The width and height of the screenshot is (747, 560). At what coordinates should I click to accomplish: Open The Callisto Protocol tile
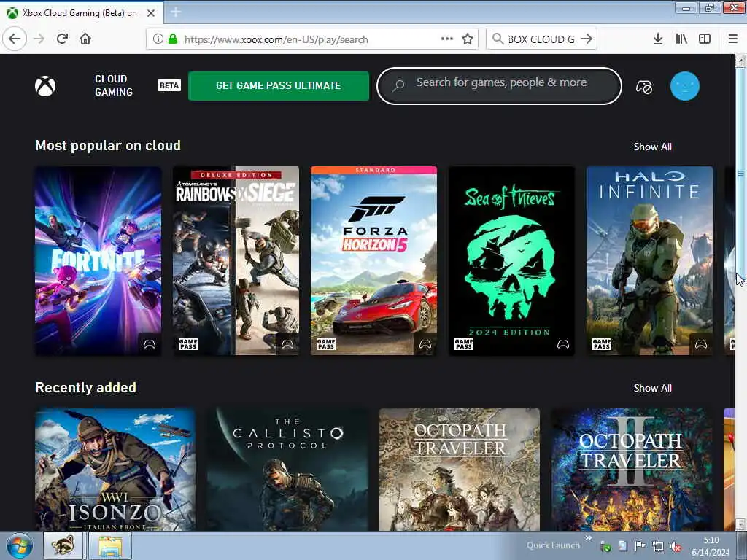(287, 470)
